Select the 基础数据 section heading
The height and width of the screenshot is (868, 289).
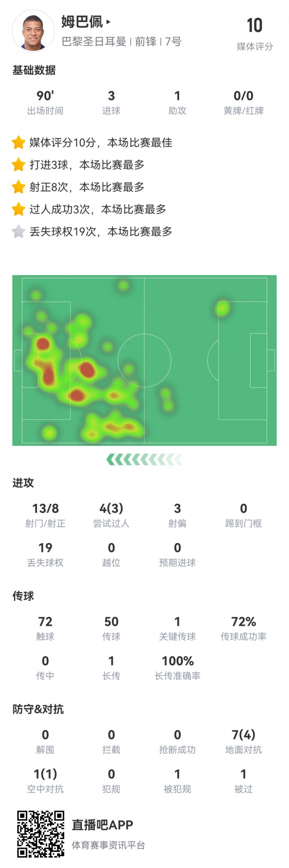34,71
